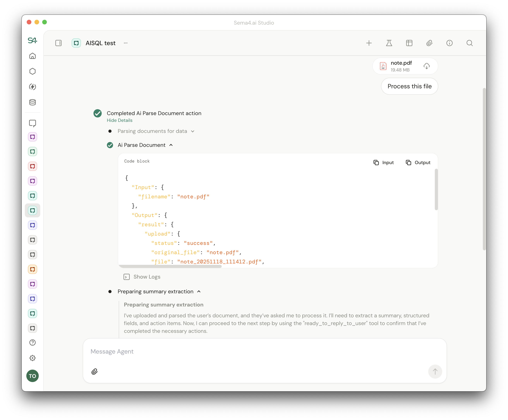Download note.pdf with cloud icon
The image size is (508, 420).
tap(426, 66)
